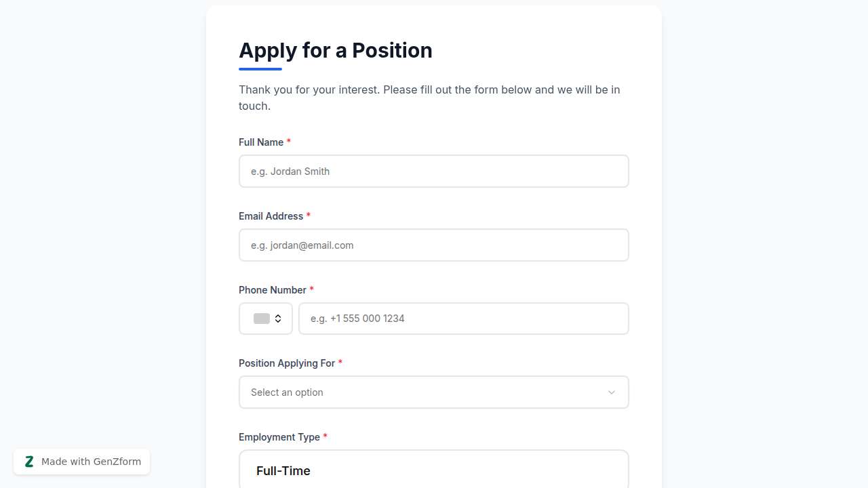Image resolution: width=868 pixels, height=488 pixels.
Task: Click the Position Applying For label
Action: click(x=287, y=363)
